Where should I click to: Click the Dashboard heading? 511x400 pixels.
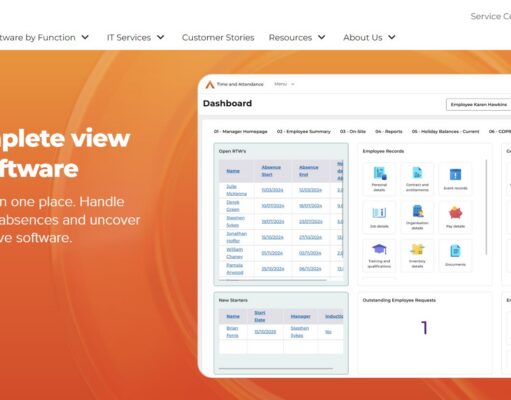tap(227, 103)
